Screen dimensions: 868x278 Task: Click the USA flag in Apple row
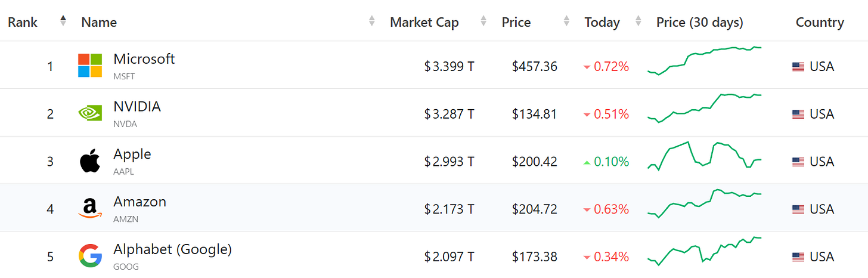point(798,162)
